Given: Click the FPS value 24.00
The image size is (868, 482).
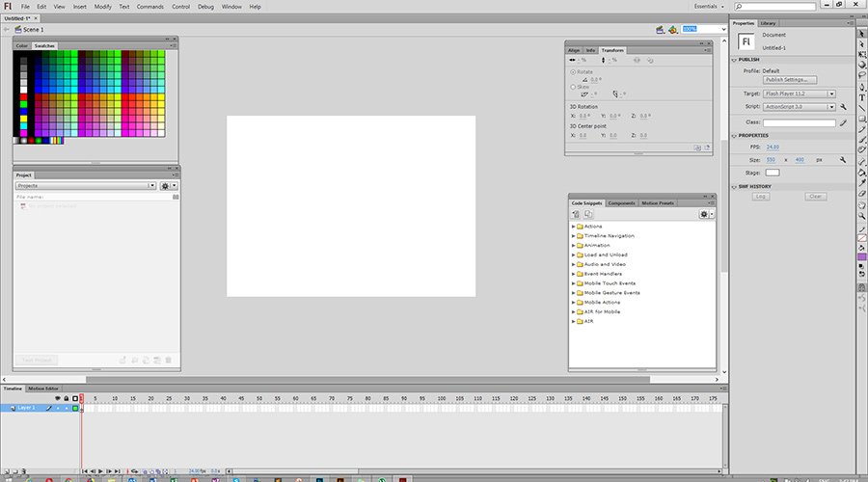Looking at the screenshot, I should click(773, 147).
